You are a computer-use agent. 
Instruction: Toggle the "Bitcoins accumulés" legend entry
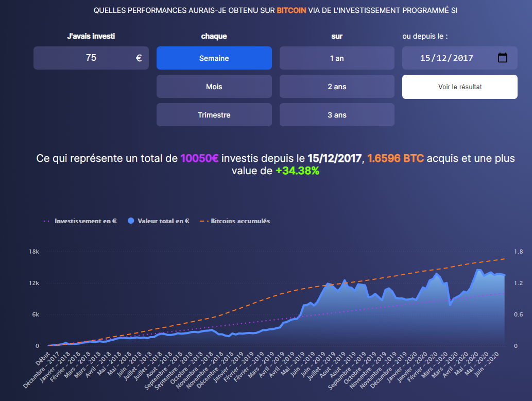coord(239,221)
